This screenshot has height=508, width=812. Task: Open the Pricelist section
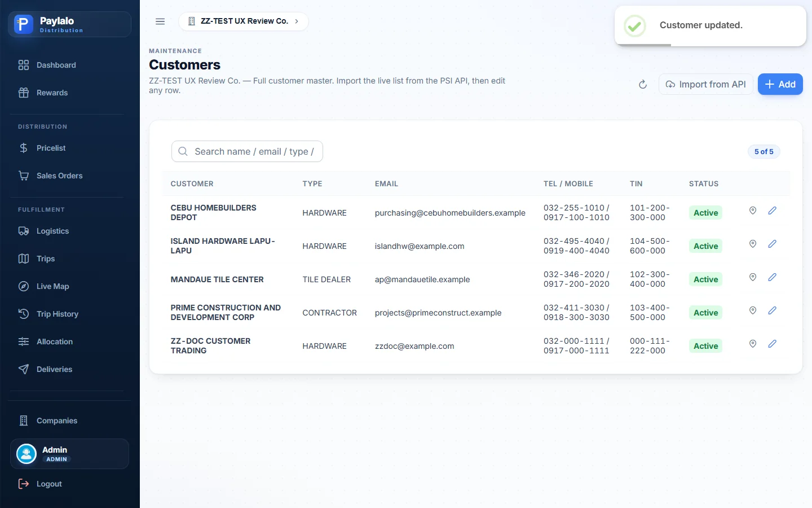[x=70, y=148]
